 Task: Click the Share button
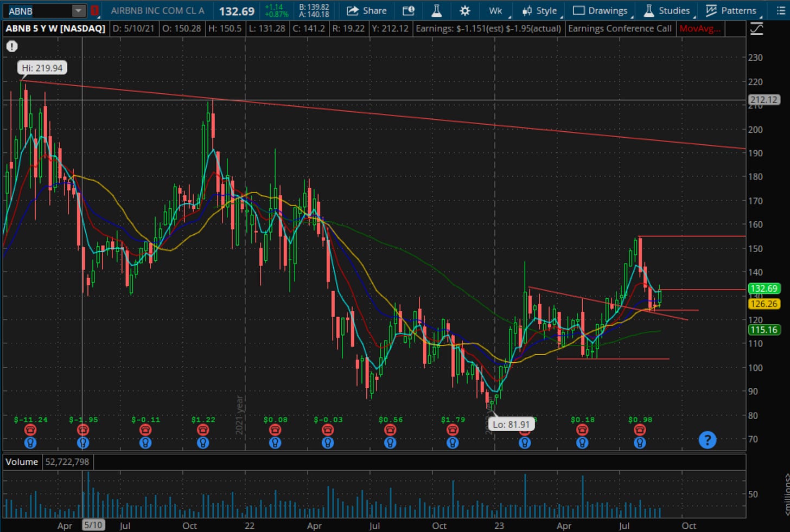click(367, 11)
